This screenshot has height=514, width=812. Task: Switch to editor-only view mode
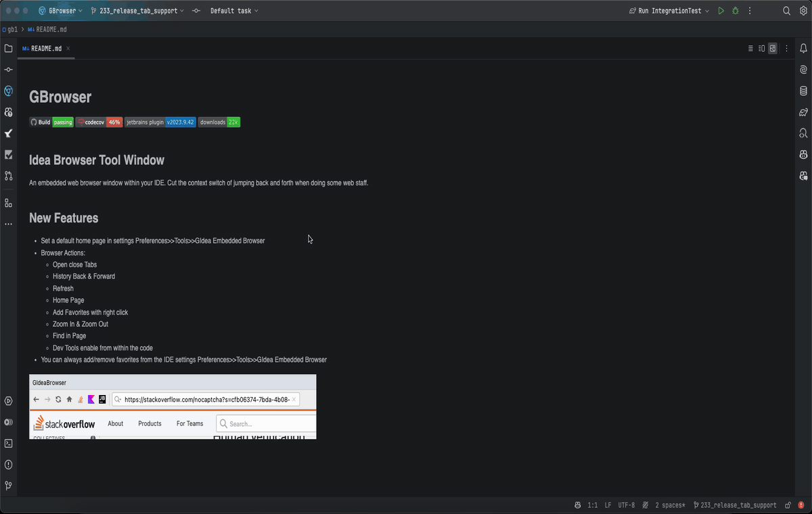(750, 49)
